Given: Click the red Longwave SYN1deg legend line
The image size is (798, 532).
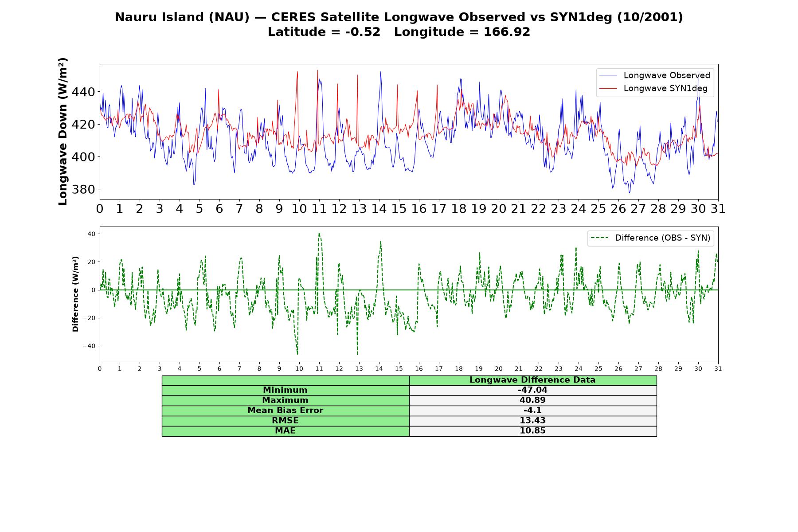Looking at the screenshot, I should coord(608,88).
